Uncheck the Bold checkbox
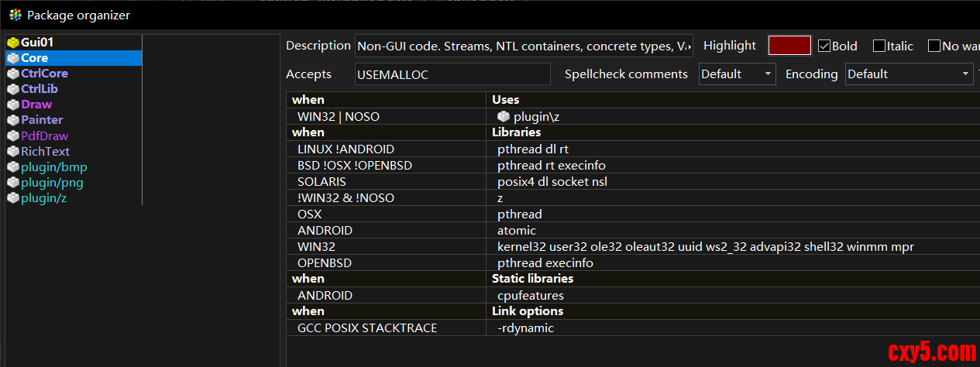Image resolution: width=980 pixels, height=367 pixels. tap(824, 46)
